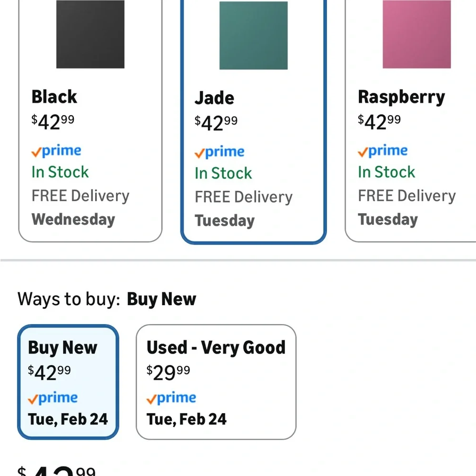Click the Prime logo under Jade
The height and width of the screenshot is (476, 476).
[x=219, y=152]
